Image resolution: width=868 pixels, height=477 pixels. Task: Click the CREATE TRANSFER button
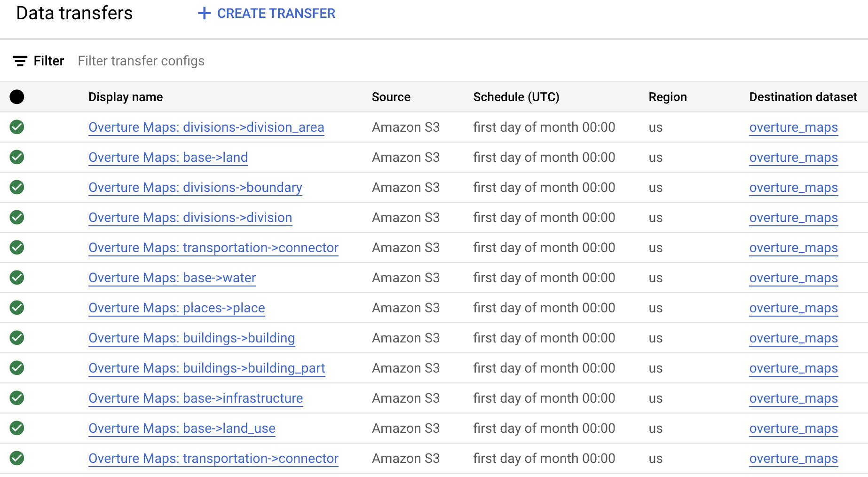tap(267, 13)
